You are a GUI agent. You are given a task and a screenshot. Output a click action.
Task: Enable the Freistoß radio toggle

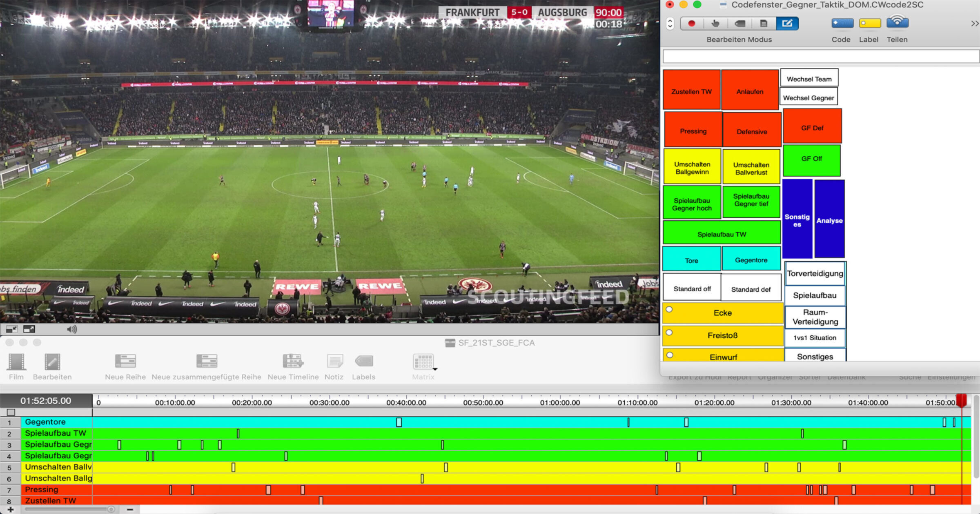(670, 332)
